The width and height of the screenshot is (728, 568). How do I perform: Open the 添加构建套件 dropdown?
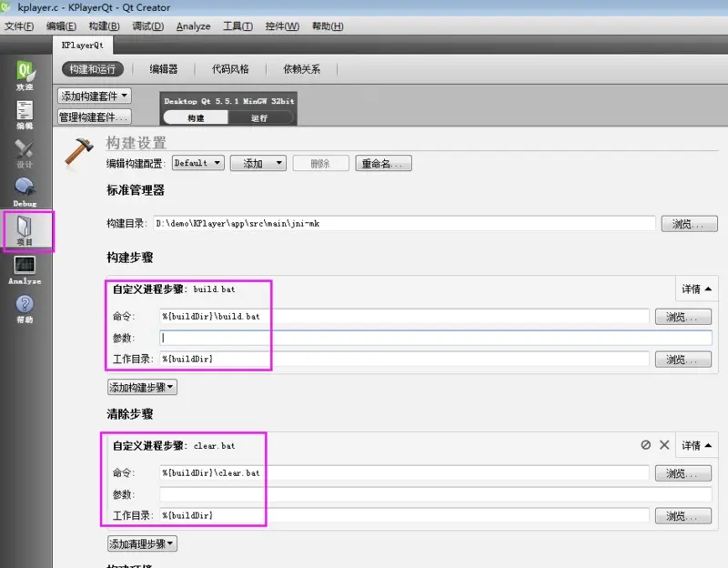pyautogui.click(x=95, y=96)
